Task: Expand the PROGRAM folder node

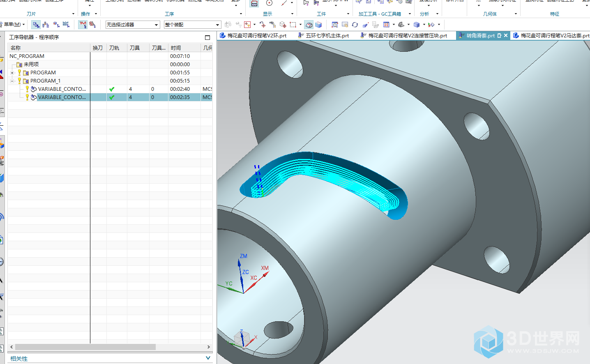Action: (12, 73)
